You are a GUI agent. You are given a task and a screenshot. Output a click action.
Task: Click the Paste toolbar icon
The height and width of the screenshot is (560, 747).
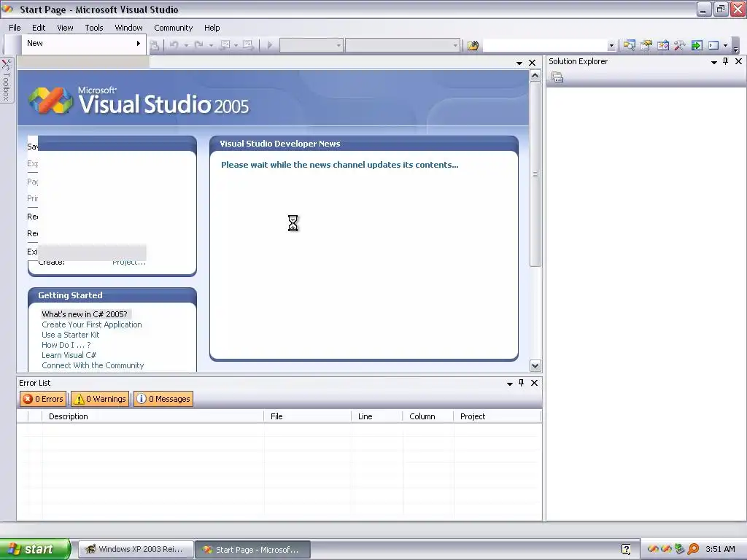click(155, 45)
